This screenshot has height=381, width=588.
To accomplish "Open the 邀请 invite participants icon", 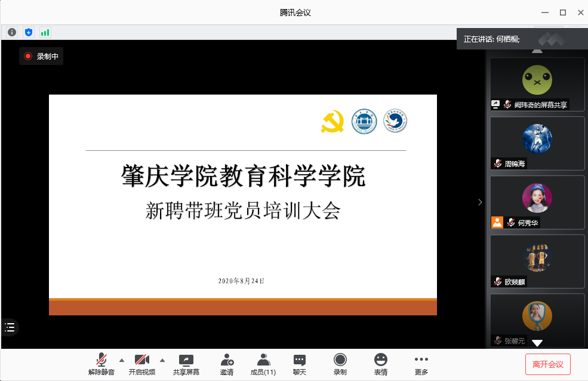I will tap(227, 364).
